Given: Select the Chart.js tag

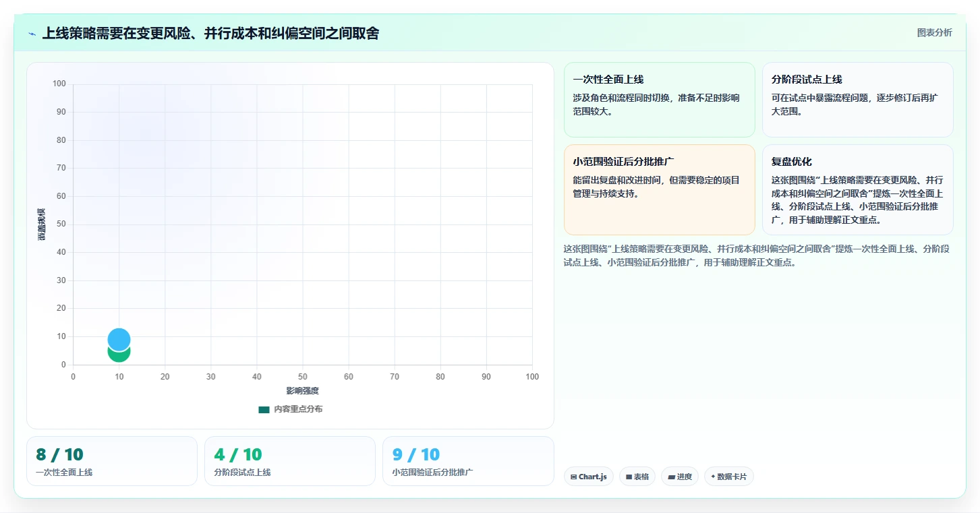Looking at the screenshot, I should [x=589, y=477].
